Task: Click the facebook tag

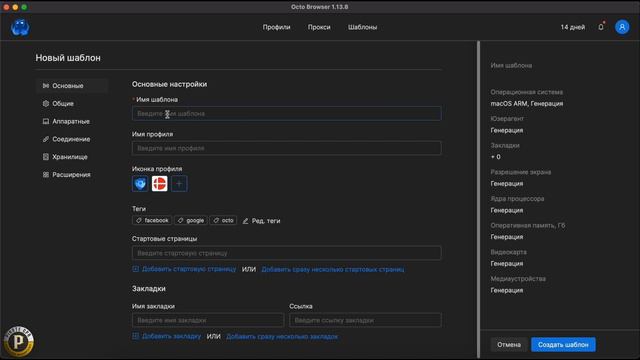Action: click(x=152, y=220)
